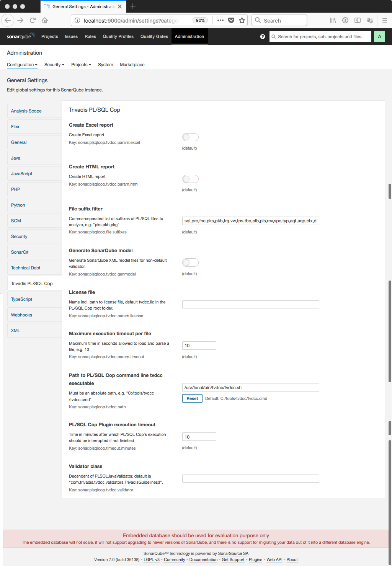Open the Firefox hamburger menu
This screenshot has height=566, width=392.
coord(385,20)
